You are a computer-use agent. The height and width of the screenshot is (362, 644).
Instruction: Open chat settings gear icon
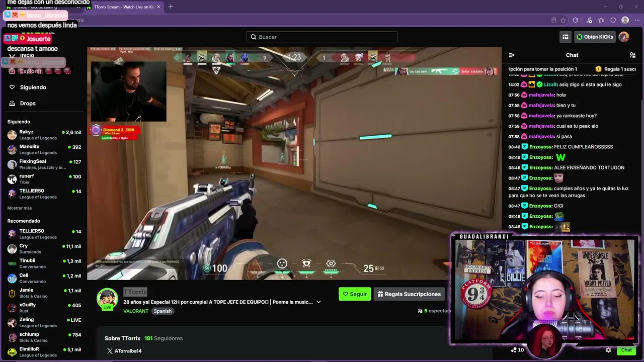(x=608, y=350)
